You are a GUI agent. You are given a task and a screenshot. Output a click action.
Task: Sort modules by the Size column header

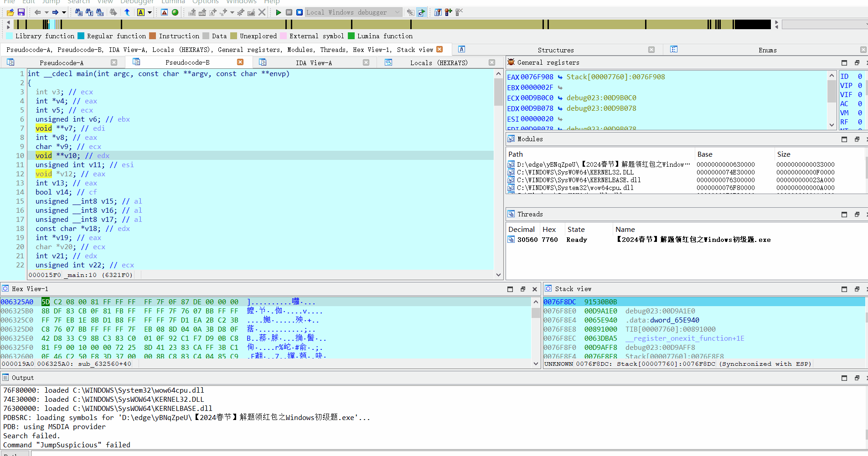tap(819, 154)
